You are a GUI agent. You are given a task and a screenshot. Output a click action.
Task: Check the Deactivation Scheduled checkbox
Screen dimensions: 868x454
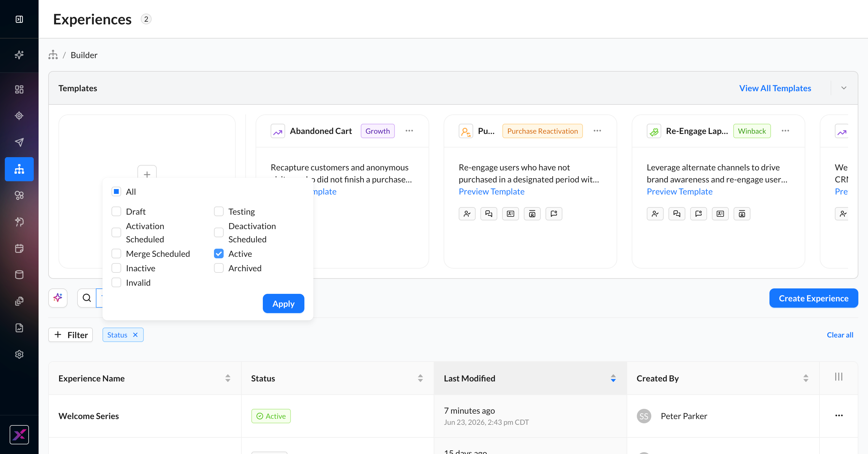point(219,232)
